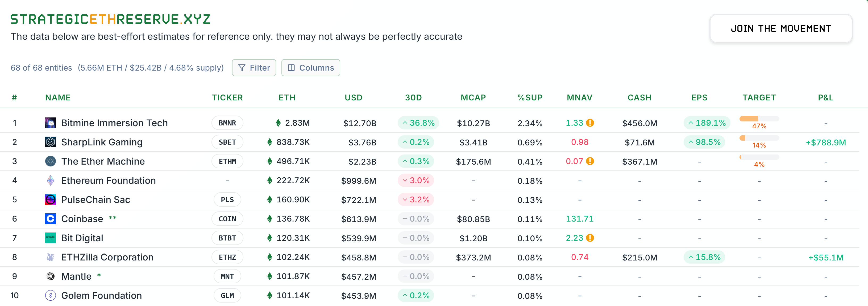Click the PulseChain Sac logo icon
868x306 pixels.
click(50, 200)
